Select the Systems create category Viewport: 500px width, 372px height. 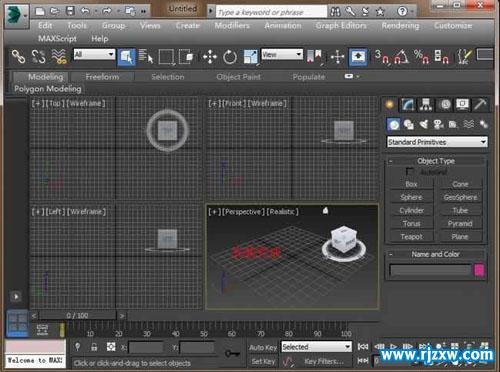point(483,125)
